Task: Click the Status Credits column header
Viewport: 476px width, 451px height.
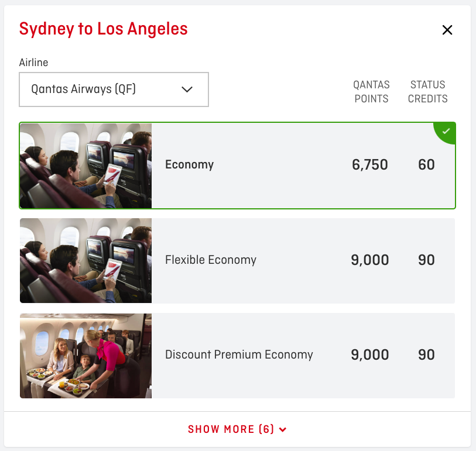Action: [x=427, y=92]
